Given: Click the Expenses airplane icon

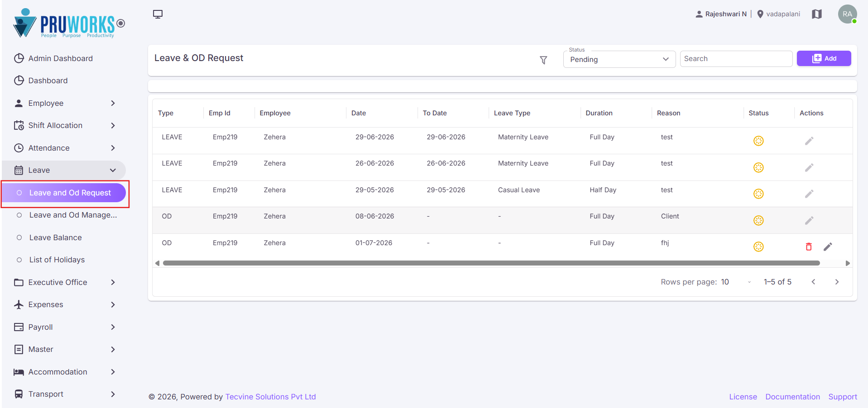Looking at the screenshot, I should (19, 304).
